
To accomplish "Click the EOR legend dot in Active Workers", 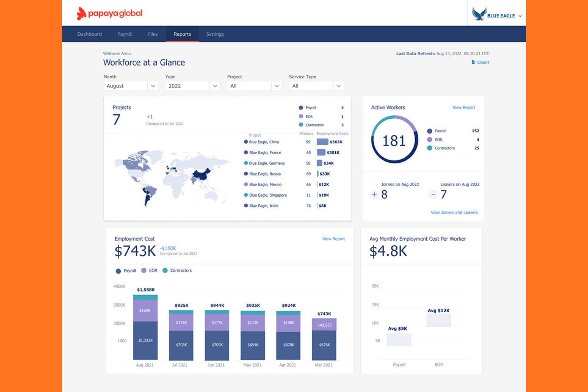I will point(429,139).
